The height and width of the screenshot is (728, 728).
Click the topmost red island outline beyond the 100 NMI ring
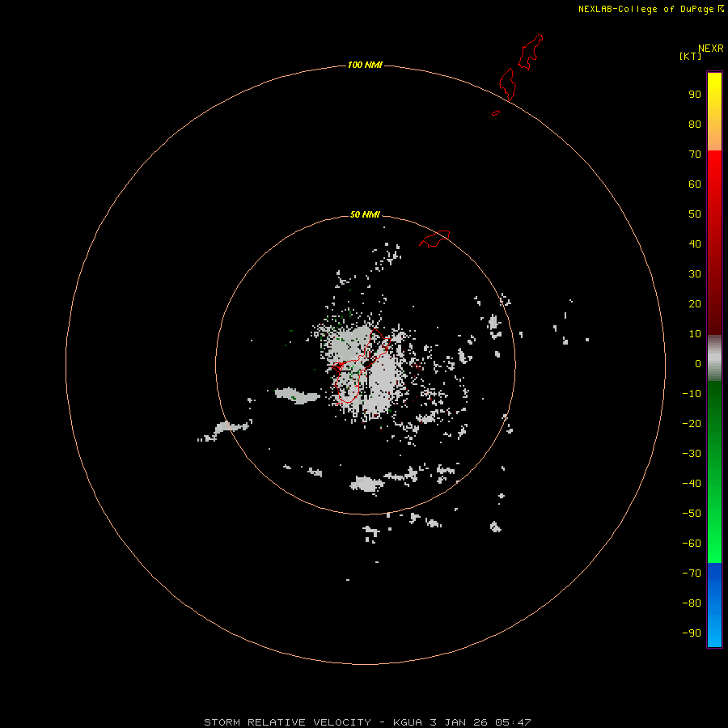[x=530, y=52]
